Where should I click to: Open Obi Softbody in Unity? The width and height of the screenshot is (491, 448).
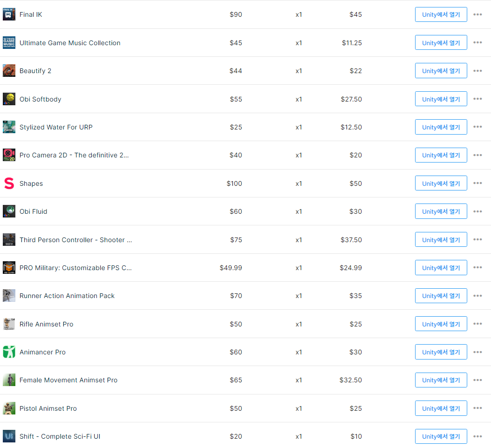[x=441, y=99]
